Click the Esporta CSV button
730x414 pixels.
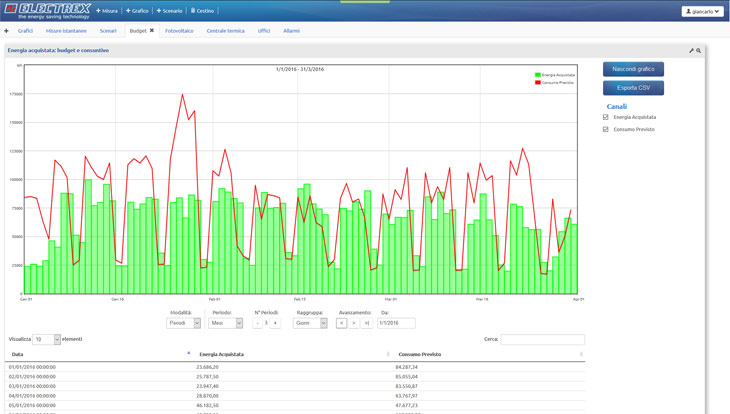633,88
